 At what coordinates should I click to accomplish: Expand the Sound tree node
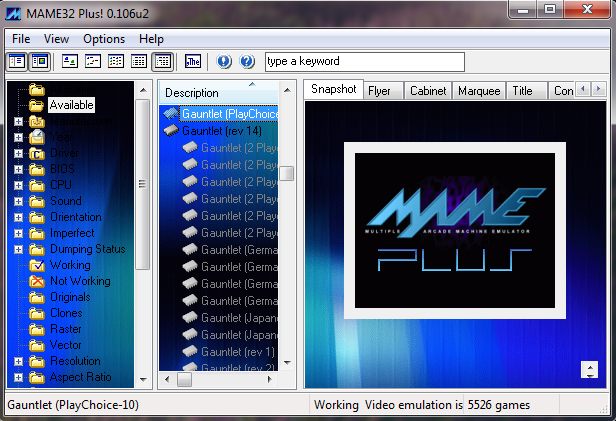[18, 201]
